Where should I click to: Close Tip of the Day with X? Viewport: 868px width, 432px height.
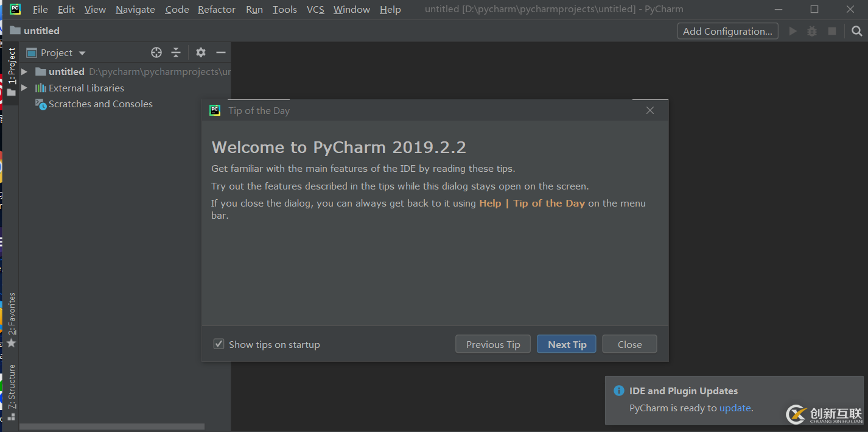point(650,110)
